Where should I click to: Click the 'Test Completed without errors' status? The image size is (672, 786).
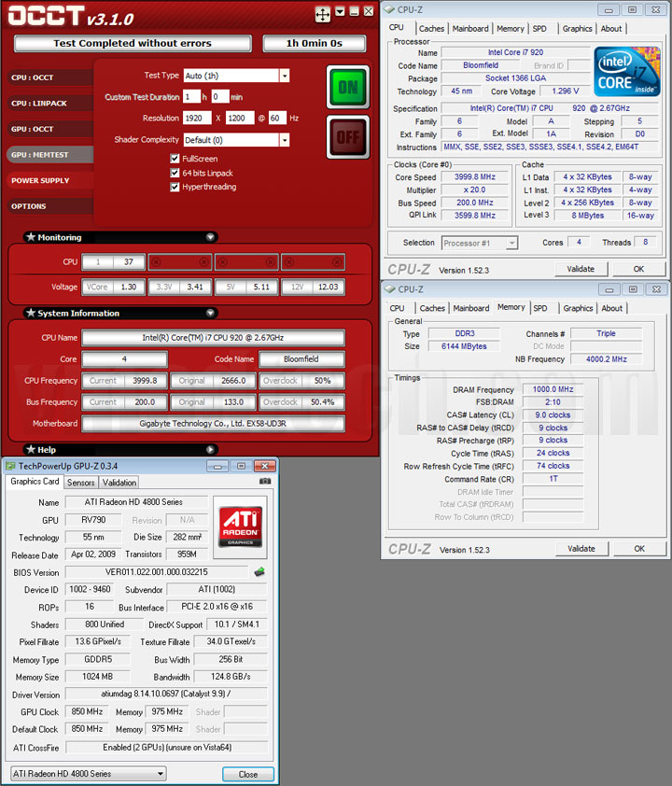pyautogui.click(x=133, y=43)
